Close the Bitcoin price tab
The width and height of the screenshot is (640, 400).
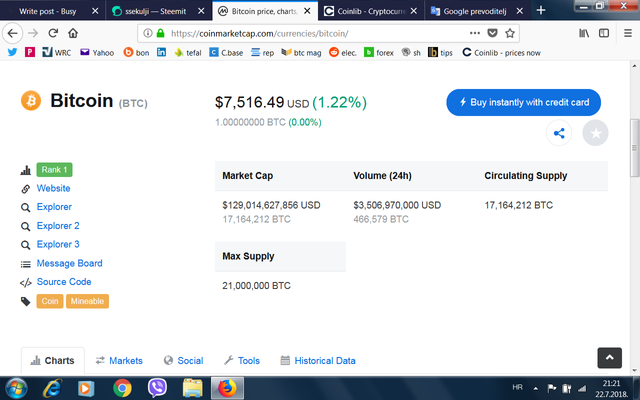click(307, 11)
